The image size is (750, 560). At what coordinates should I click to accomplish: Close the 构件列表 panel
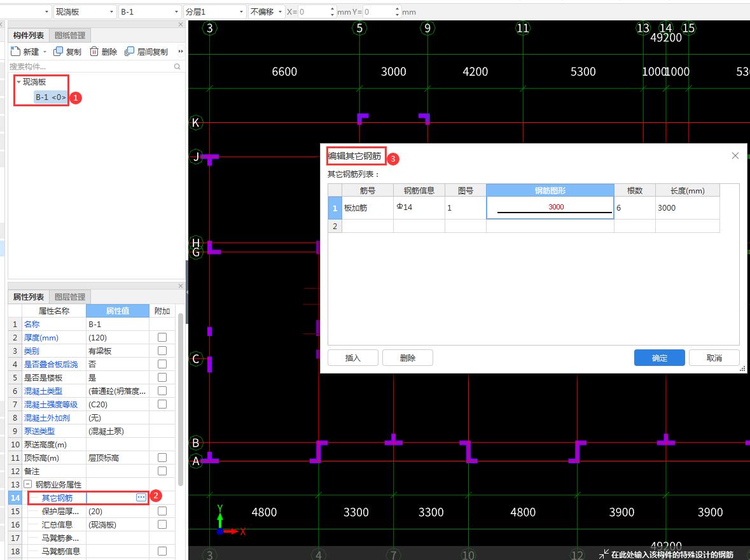click(180, 24)
